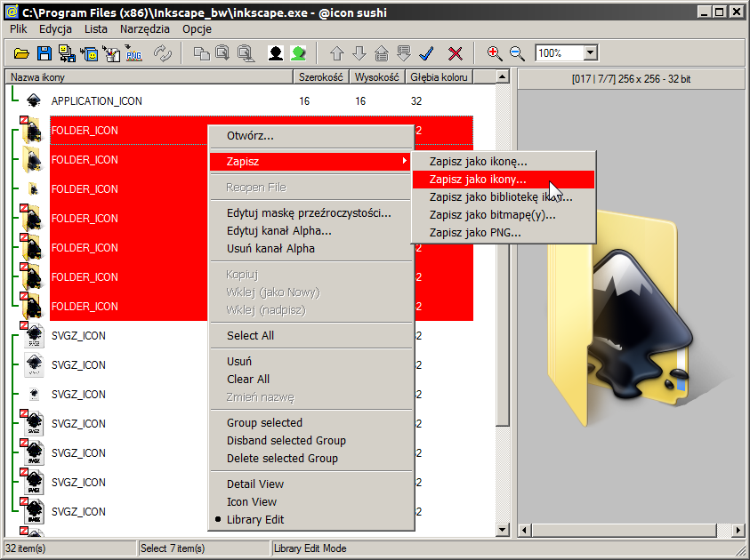Click the 'Library Edit Mode' status text
The height and width of the screenshot is (560, 750).
click(310, 548)
